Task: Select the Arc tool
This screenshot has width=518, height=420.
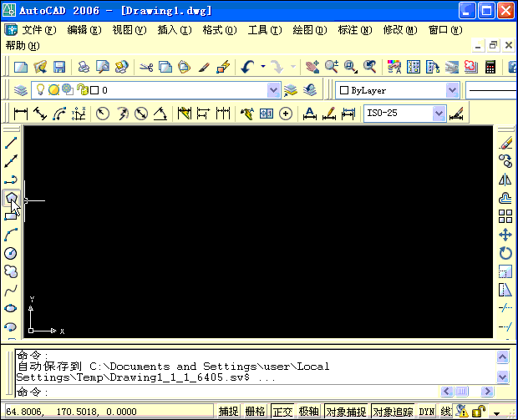Action: (x=11, y=235)
